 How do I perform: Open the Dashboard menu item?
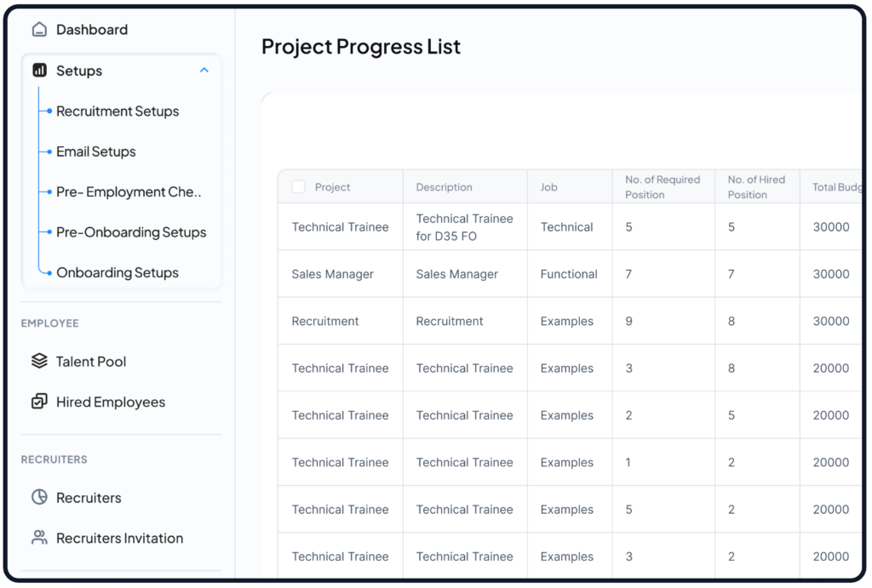[92, 30]
